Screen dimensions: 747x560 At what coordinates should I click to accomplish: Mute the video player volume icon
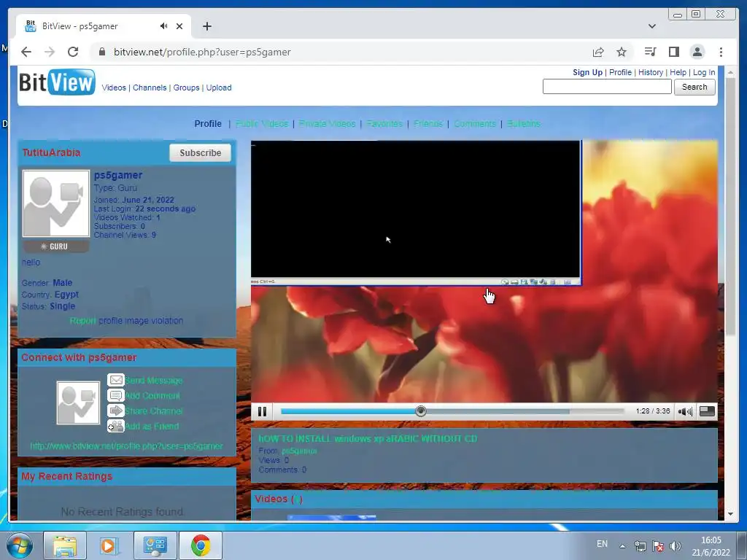pyautogui.click(x=685, y=411)
